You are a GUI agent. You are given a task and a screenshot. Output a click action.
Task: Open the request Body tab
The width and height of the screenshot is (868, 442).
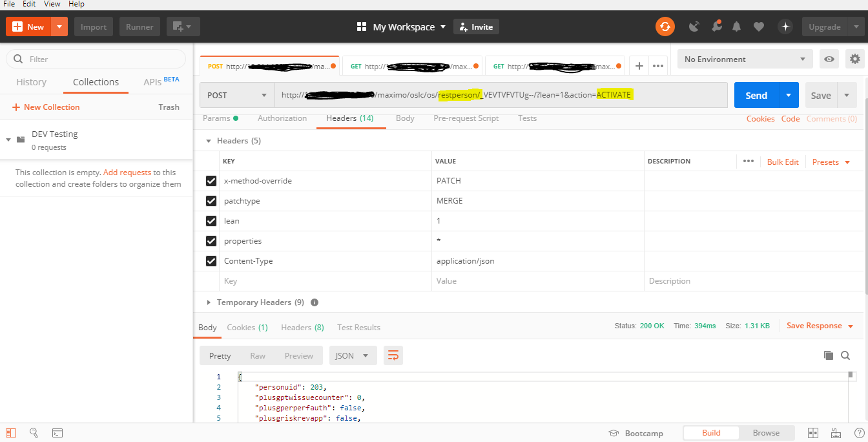pyautogui.click(x=405, y=118)
